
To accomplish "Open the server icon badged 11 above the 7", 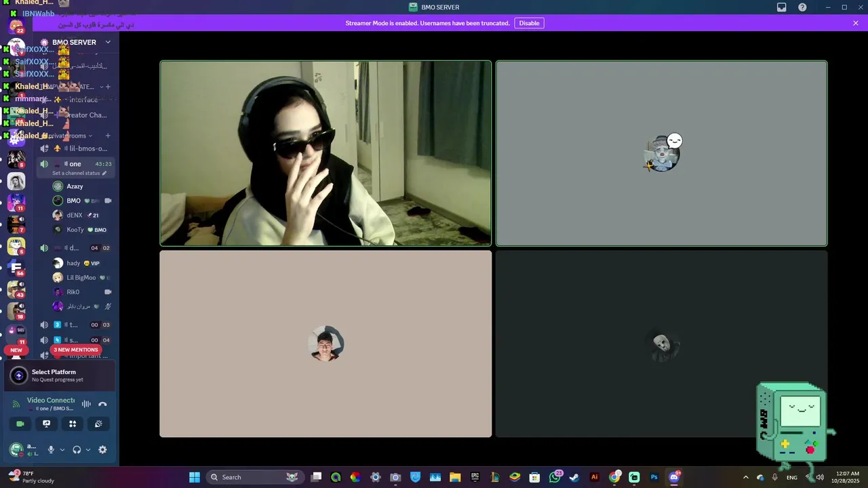I will 16,203.
